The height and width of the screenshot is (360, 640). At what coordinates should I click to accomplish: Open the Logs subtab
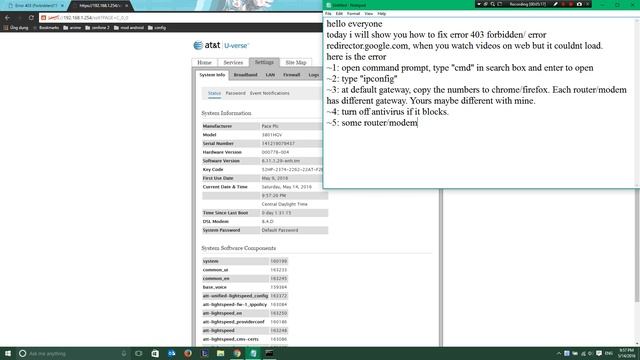314,75
